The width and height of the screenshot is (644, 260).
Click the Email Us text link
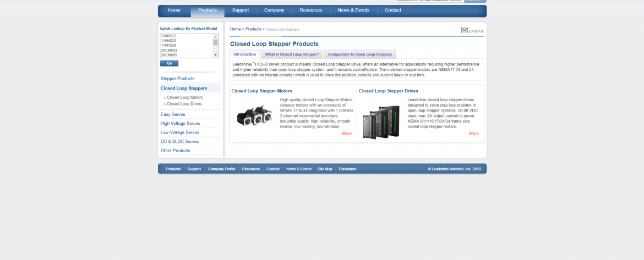tap(476, 31)
